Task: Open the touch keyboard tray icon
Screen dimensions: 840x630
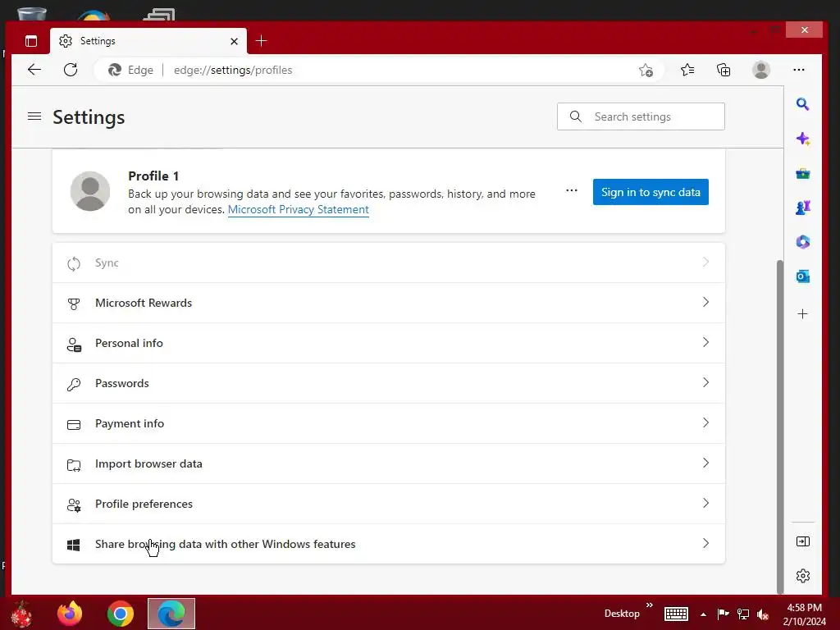Action: [x=676, y=614]
